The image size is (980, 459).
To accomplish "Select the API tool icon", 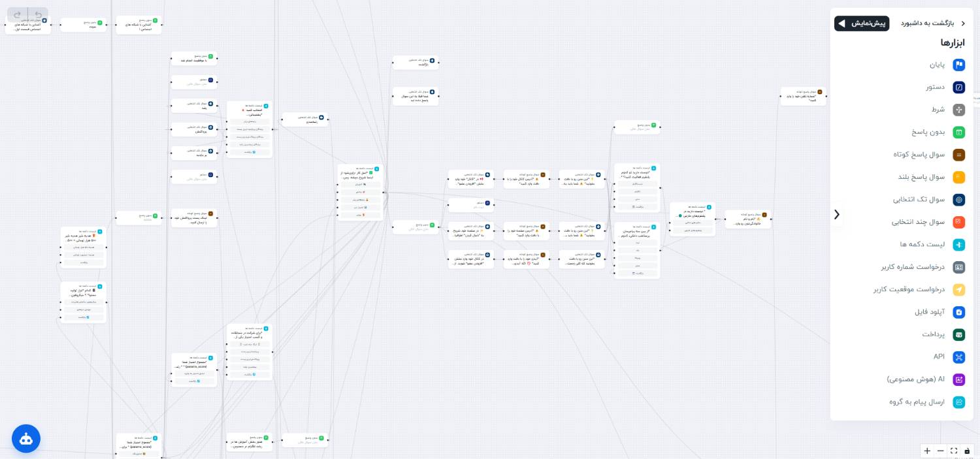I will [958, 357].
